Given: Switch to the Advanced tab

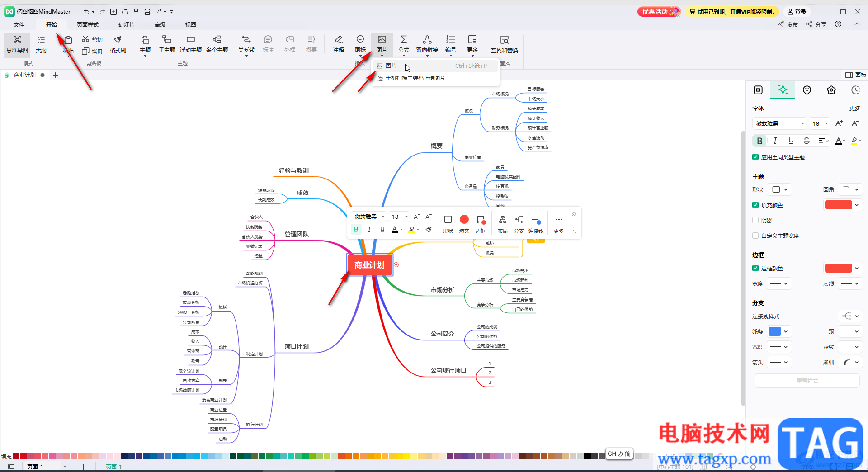Looking at the screenshot, I should point(160,24).
